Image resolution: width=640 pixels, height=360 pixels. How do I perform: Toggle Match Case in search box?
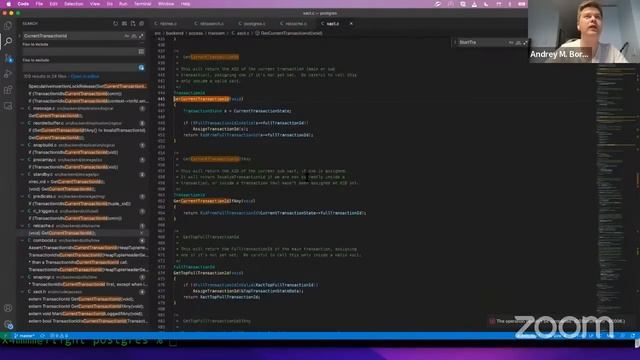click(x=127, y=36)
